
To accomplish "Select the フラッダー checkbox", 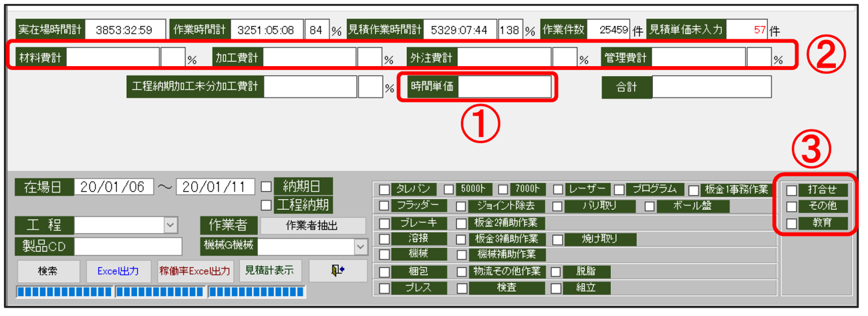I will (x=384, y=206).
